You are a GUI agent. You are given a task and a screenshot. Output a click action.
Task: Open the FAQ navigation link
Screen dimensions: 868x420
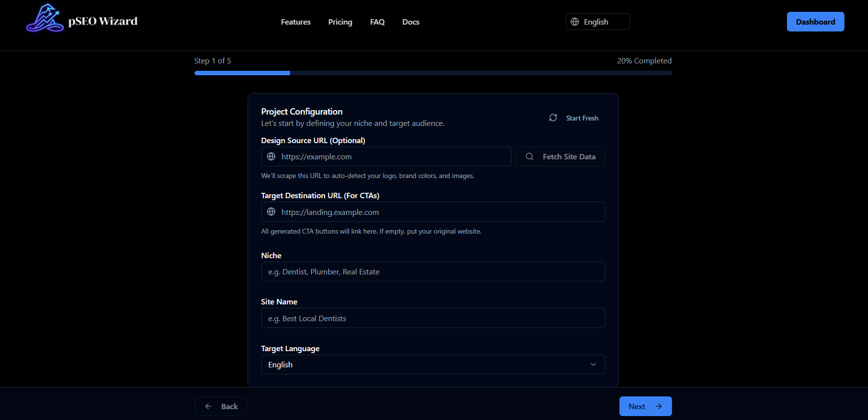point(377,22)
